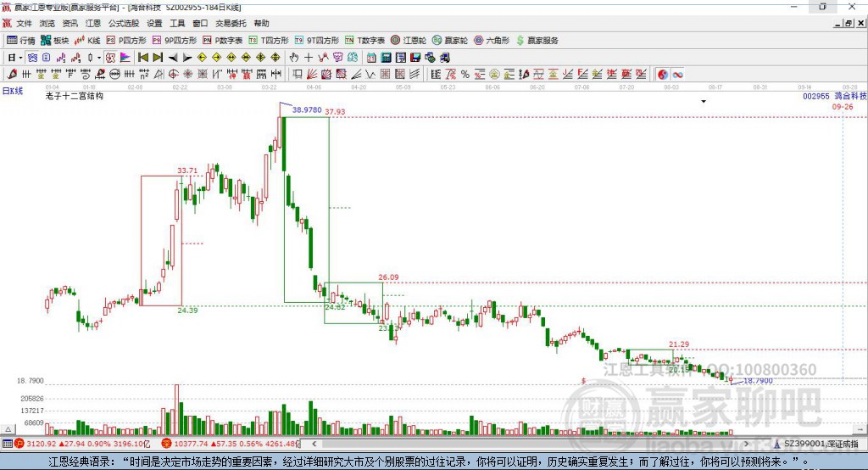The height and width of the screenshot is (470, 868).
Task: Click the 日K线 chart label
Action: (x=13, y=92)
